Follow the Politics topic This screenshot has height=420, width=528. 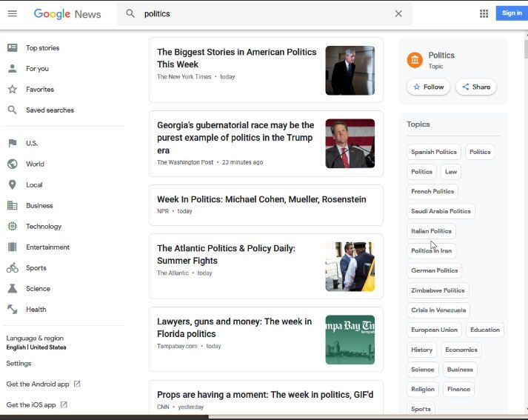(x=428, y=87)
